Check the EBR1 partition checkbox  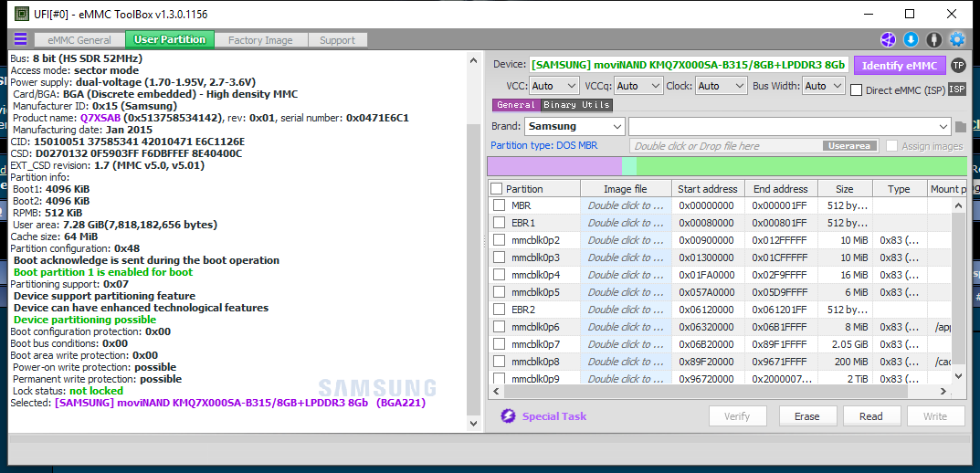(x=499, y=223)
